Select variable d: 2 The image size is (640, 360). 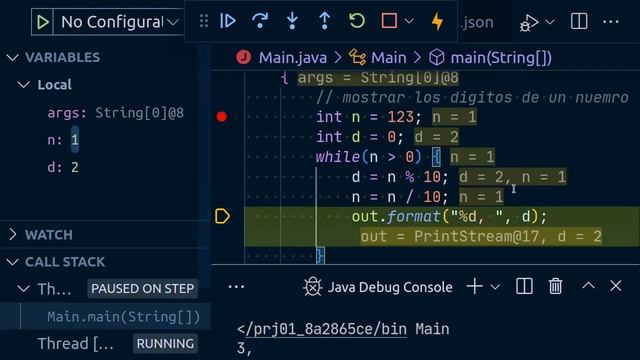(x=63, y=167)
